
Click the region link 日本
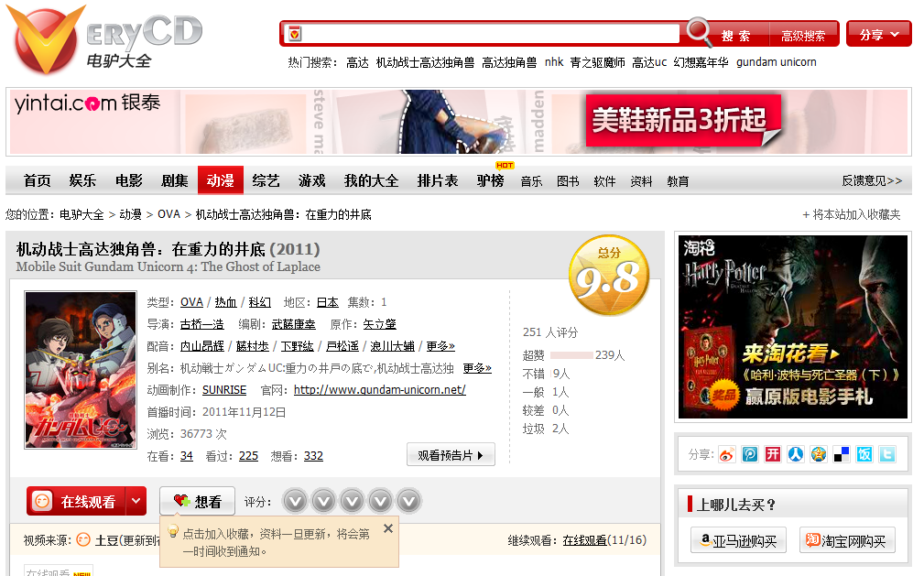pyautogui.click(x=328, y=302)
